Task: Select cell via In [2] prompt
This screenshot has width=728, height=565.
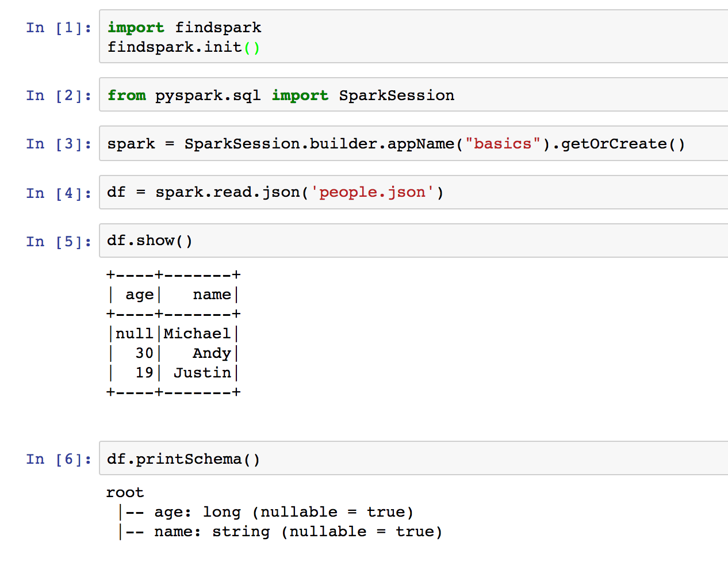Action: click(58, 96)
